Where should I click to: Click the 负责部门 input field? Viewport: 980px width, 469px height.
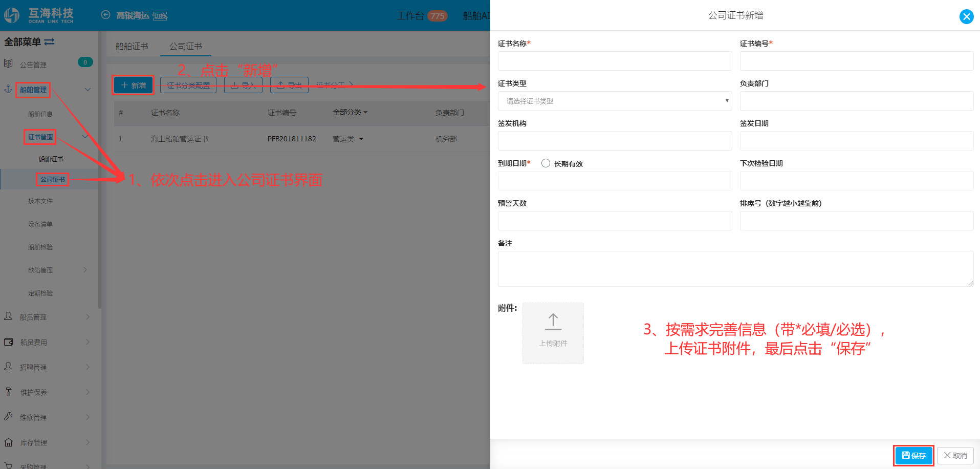[856, 101]
